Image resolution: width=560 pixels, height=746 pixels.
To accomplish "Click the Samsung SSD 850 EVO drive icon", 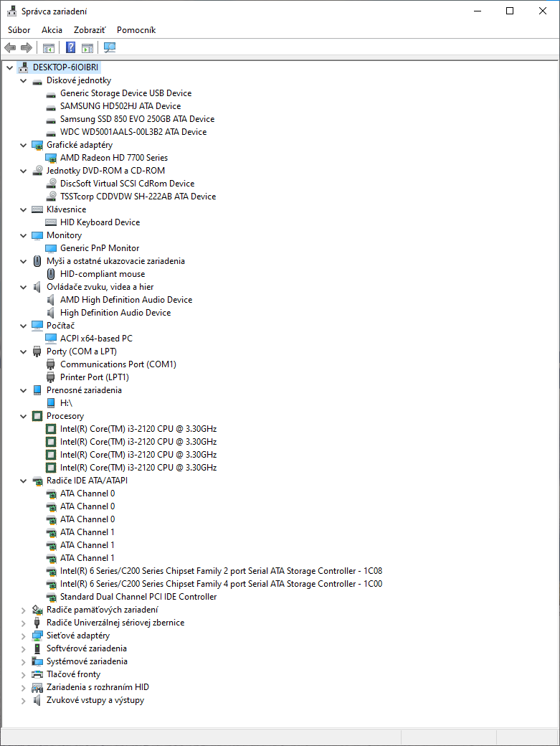I will (51, 119).
